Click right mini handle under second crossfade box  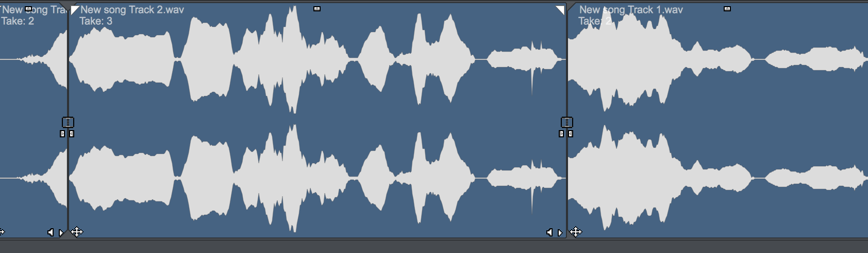coord(571,134)
